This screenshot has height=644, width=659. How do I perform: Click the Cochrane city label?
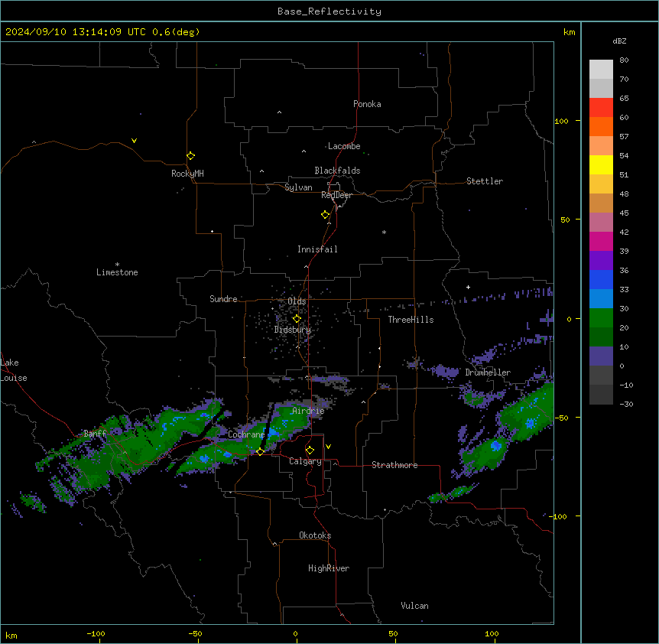[246, 434]
